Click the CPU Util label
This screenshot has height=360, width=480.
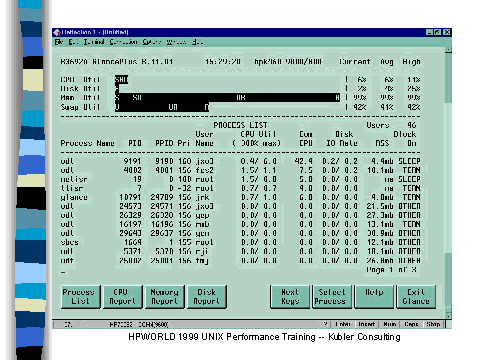pyautogui.click(x=80, y=80)
